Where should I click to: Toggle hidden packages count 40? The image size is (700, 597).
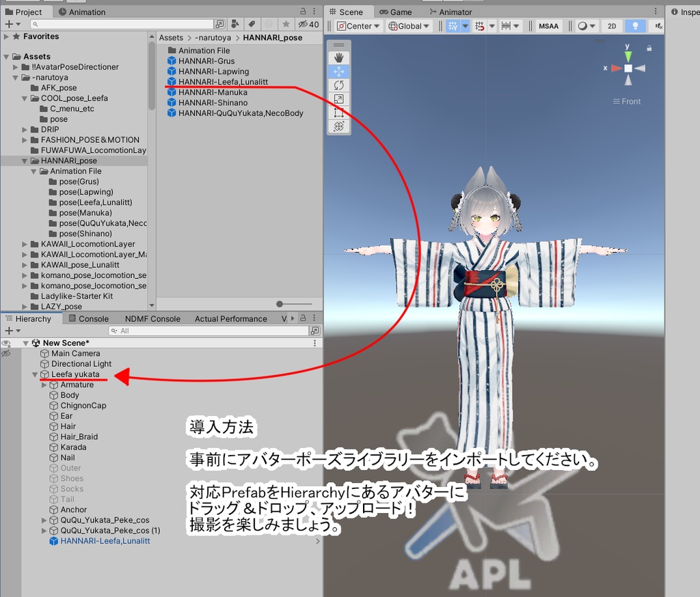[x=309, y=24]
